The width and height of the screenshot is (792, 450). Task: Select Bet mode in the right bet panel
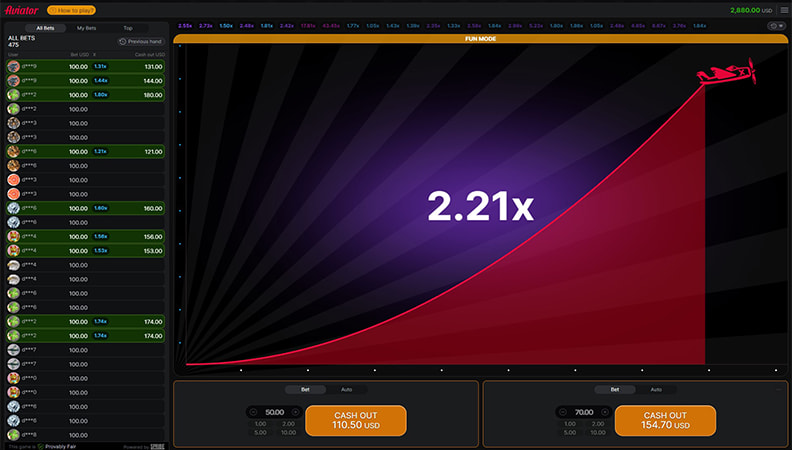click(x=615, y=389)
